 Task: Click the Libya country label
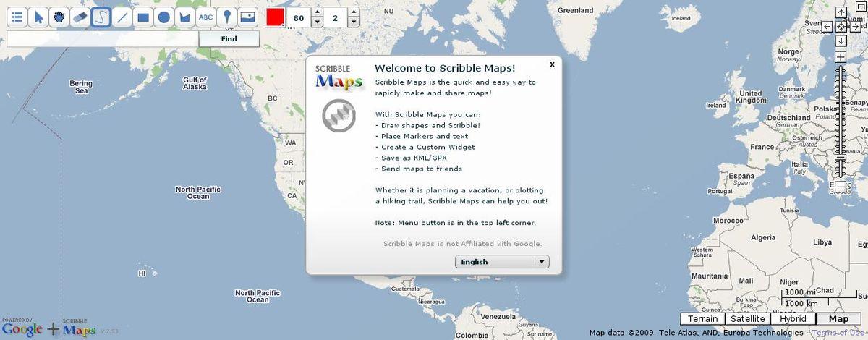(822, 242)
